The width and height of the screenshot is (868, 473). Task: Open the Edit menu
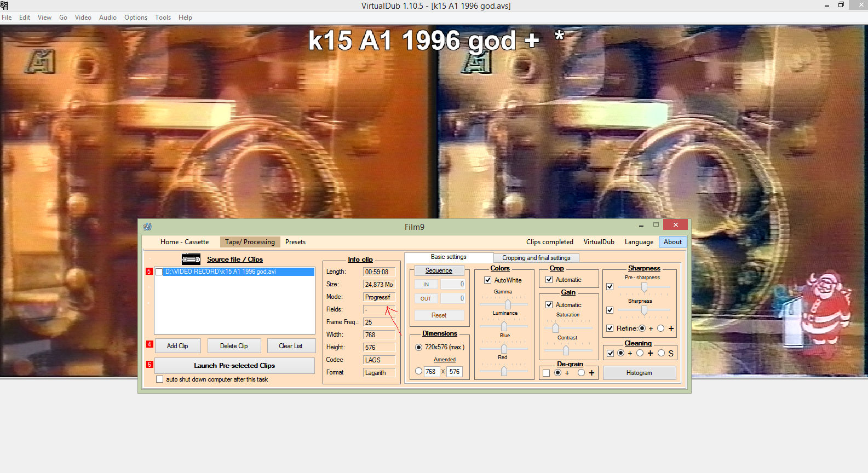pyautogui.click(x=25, y=18)
